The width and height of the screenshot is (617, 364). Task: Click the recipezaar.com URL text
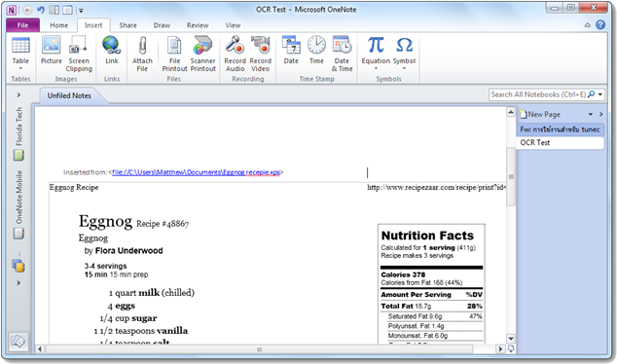(x=436, y=187)
